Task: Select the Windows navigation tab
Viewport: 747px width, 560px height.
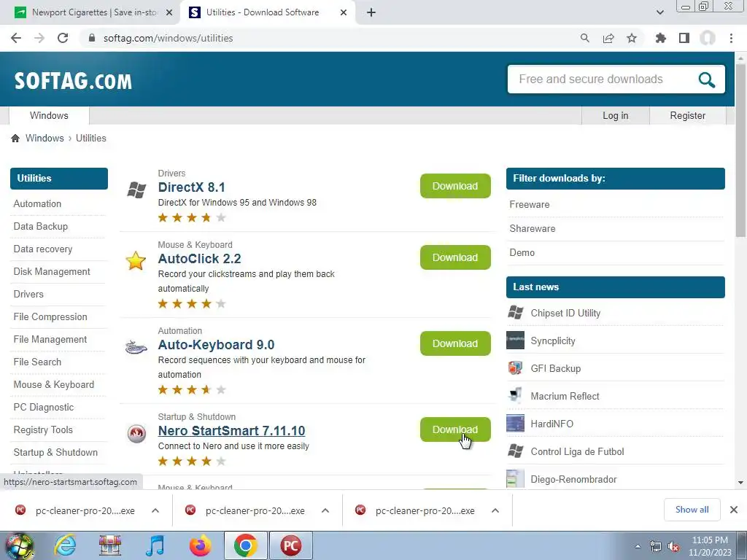Action: pyautogui.click(x=49, y=116)
